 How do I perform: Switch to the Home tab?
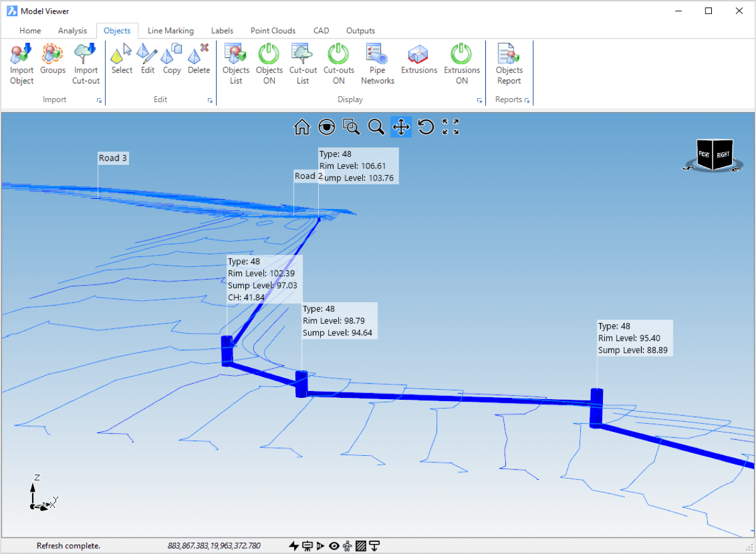30,30
